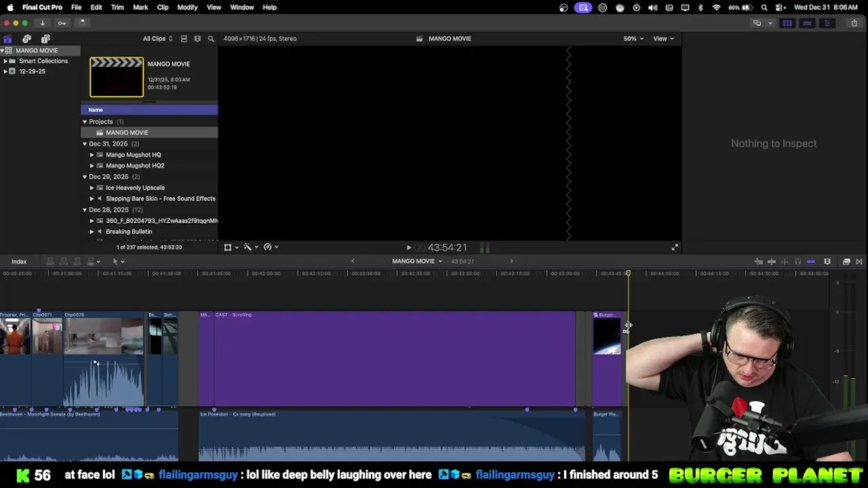Click the browser search magnifier icon
This screenshot has height=488, width=868.
coord(211,39)
